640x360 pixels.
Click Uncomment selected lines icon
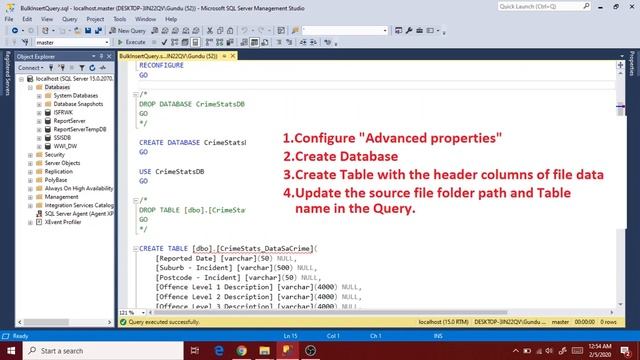[x=289, y=42]
